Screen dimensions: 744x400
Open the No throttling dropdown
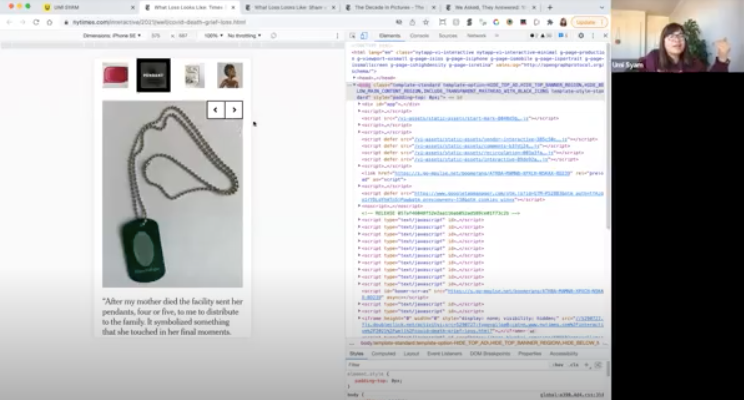(244, 36)
